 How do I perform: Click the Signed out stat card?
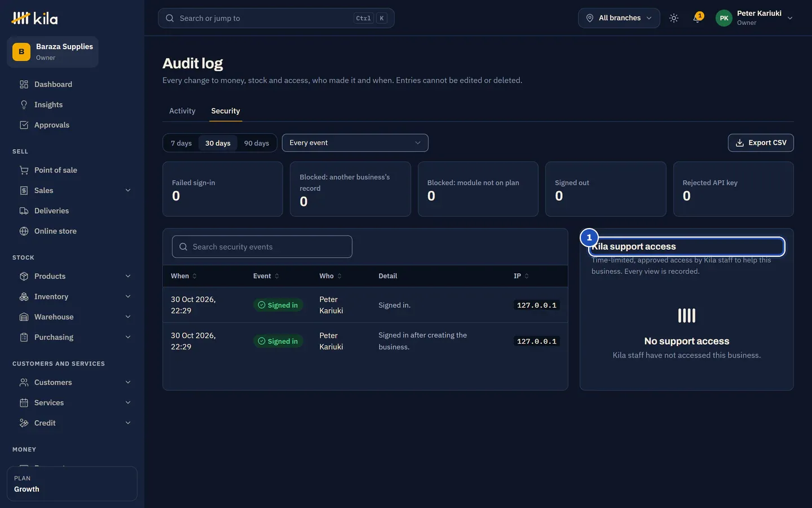click(x=606, y=189)
